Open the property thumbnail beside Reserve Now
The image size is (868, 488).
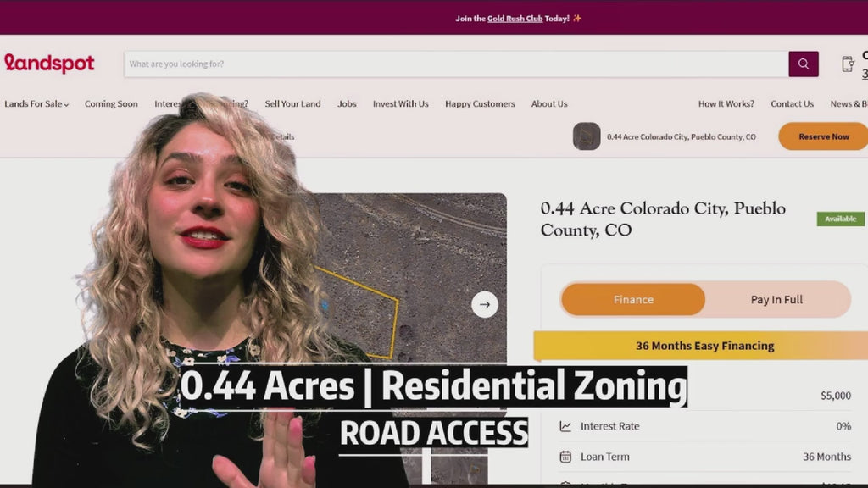[587, 136]
